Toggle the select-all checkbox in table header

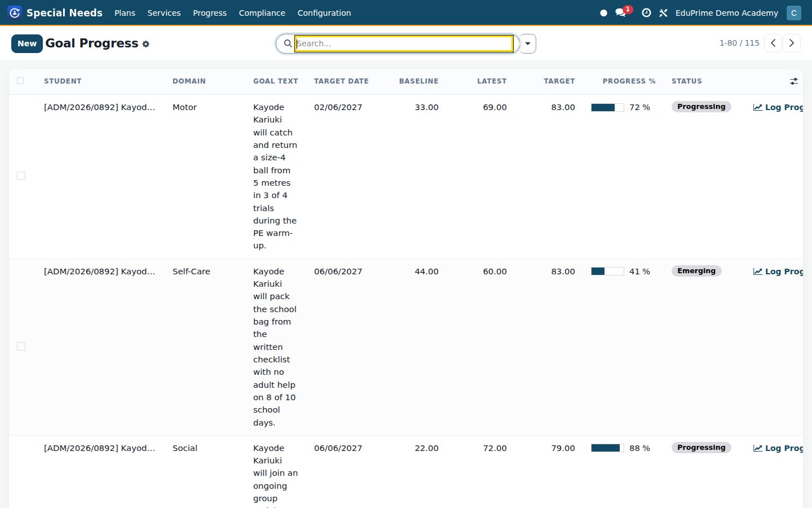(x=20, y=81)
